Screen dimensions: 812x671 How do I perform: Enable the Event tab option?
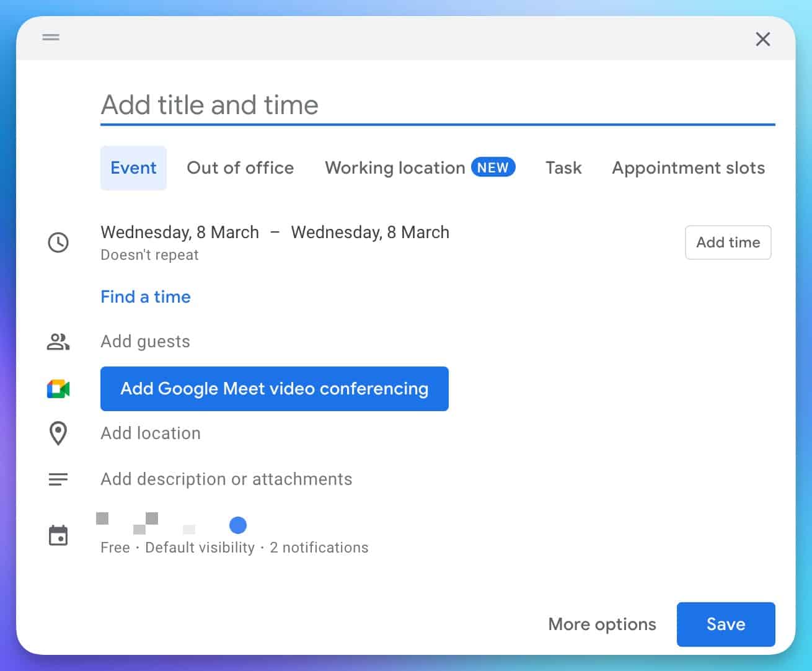point(133,167)
